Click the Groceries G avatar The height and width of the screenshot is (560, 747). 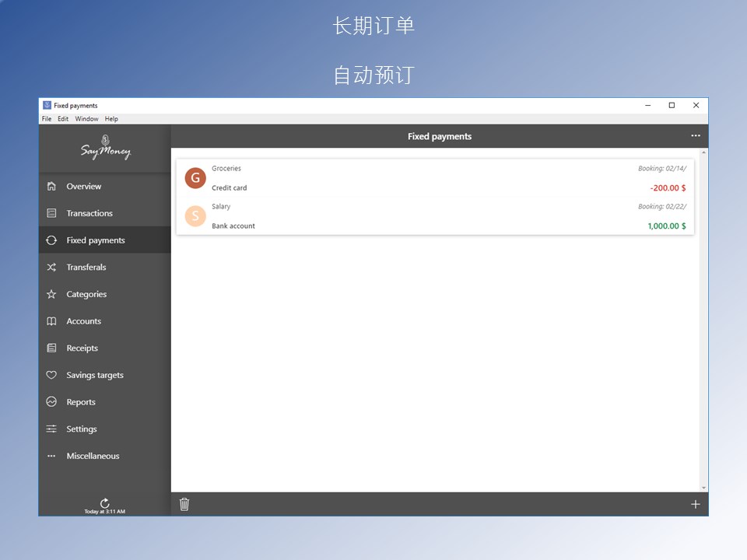pos(195,178)
